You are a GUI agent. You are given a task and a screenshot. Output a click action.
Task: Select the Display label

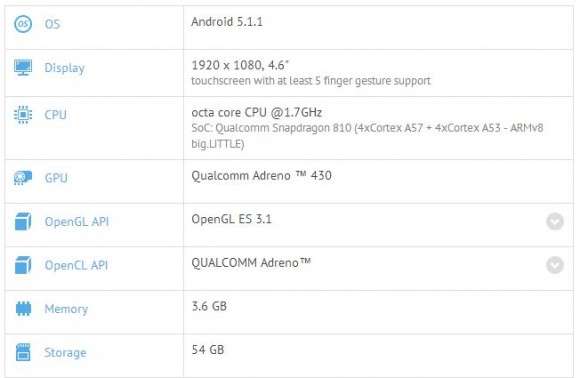(64, 68)
